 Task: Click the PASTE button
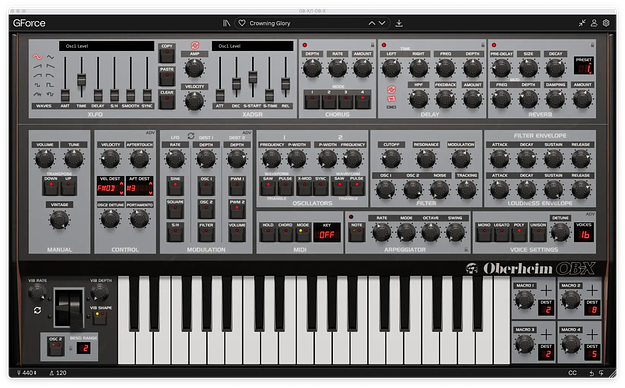pyautogui.click(x=167, y=76)
